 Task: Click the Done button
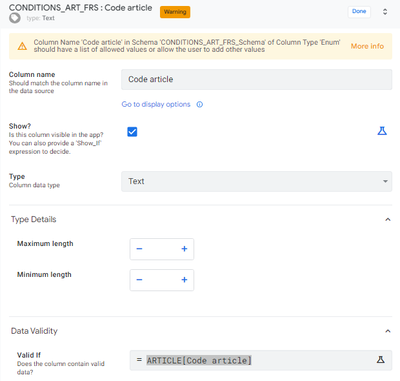pos(359,12)
